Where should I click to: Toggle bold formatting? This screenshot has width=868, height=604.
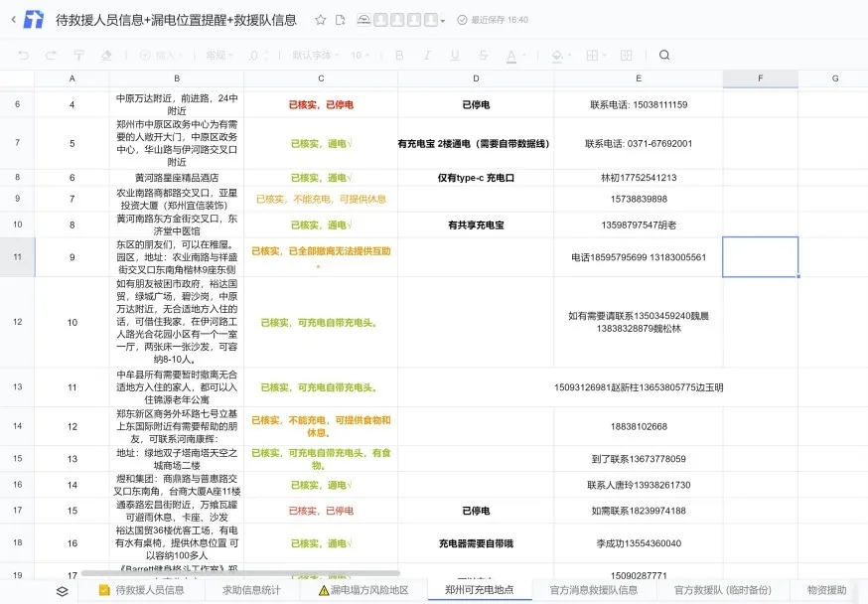(399, 55)
